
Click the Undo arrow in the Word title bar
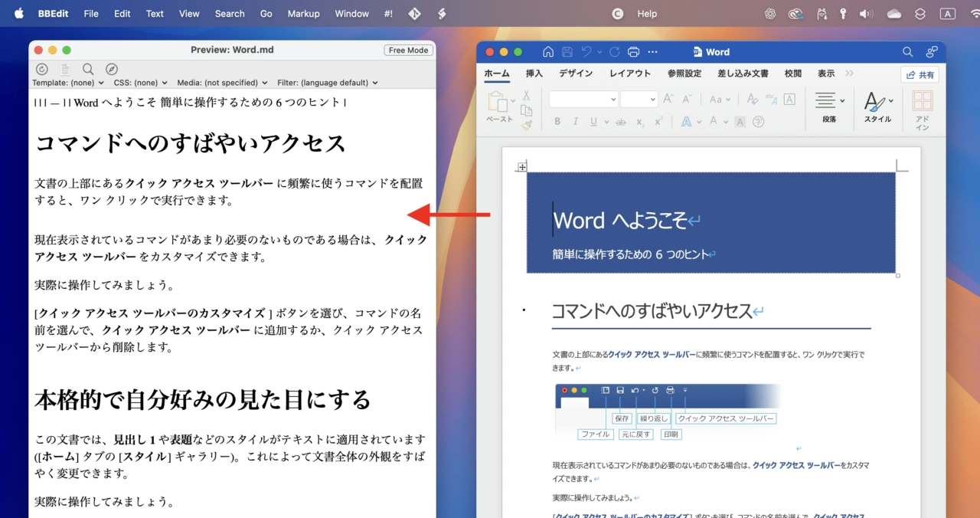tap(586, 52)
